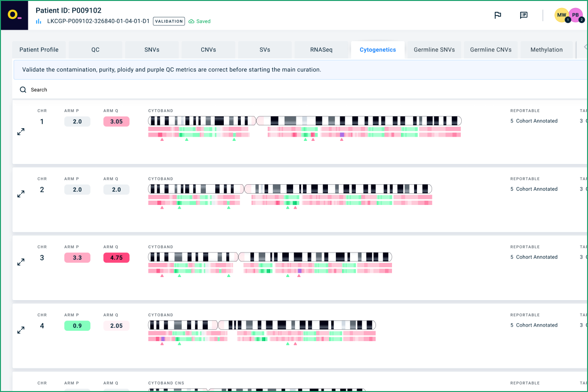
Task: Click the MW user avatar
Action: tap(562, 15)
